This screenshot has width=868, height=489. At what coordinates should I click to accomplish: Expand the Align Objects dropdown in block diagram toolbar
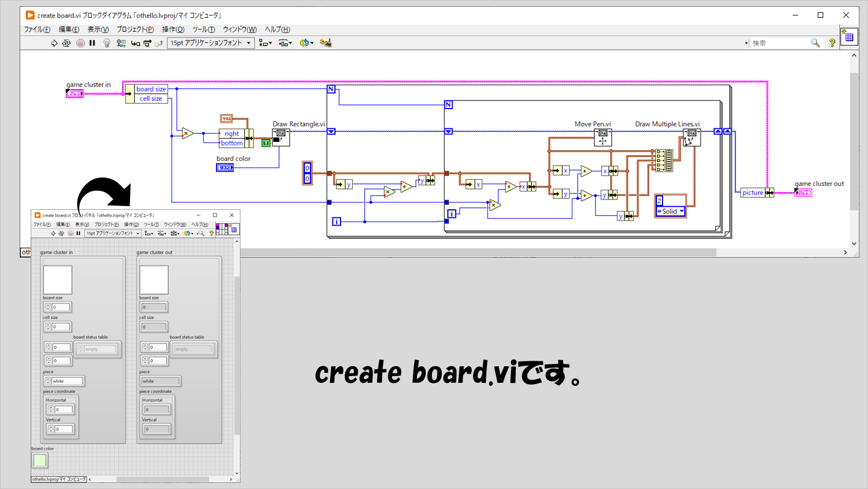click(x=265, y=43)
